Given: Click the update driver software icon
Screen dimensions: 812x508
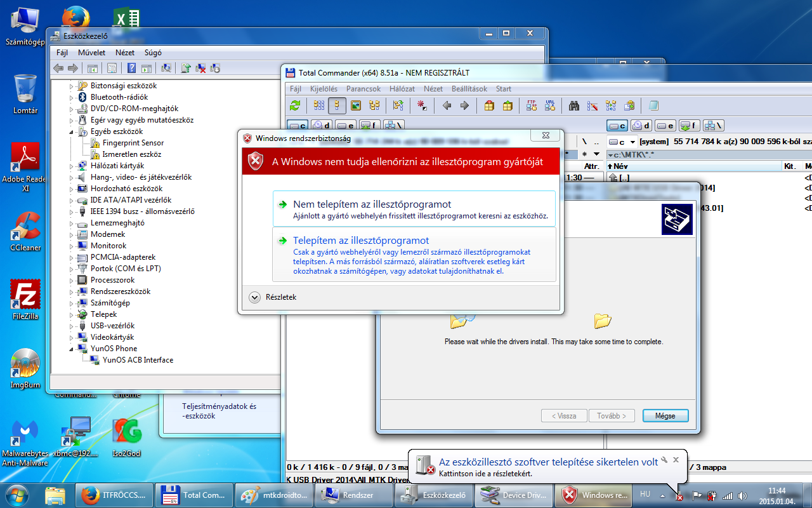Looking at the screenshot, I should tap(186, 68).
